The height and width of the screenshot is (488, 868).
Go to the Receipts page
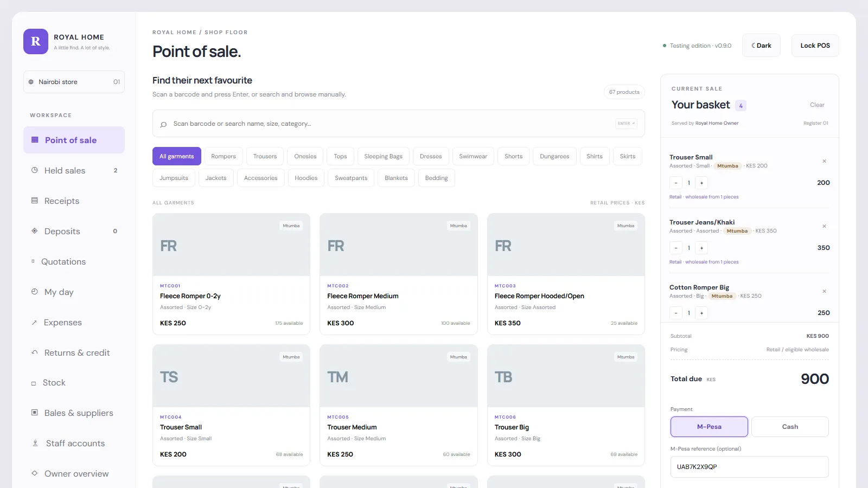coord(74,201)
